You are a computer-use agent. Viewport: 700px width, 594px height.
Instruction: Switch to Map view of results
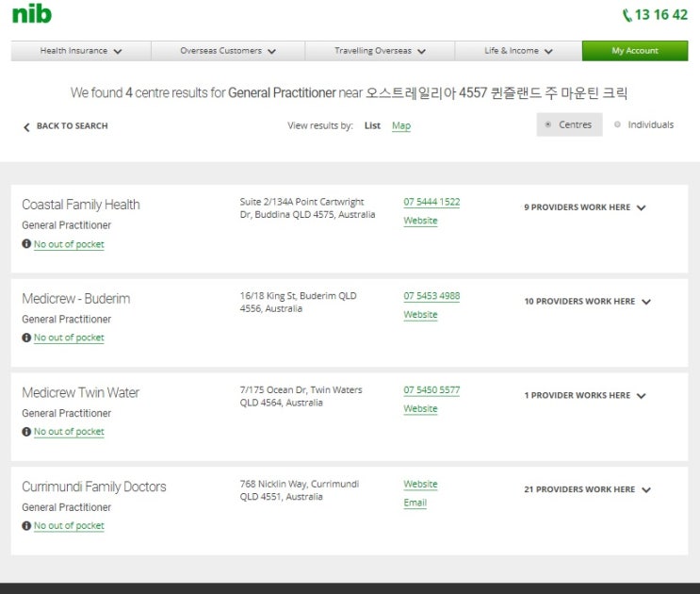401,126
